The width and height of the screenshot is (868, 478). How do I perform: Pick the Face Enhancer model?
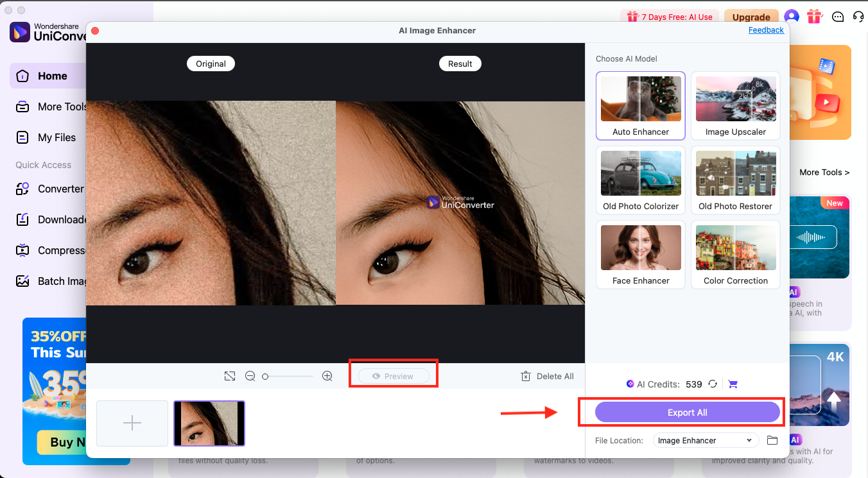[641, 255]
